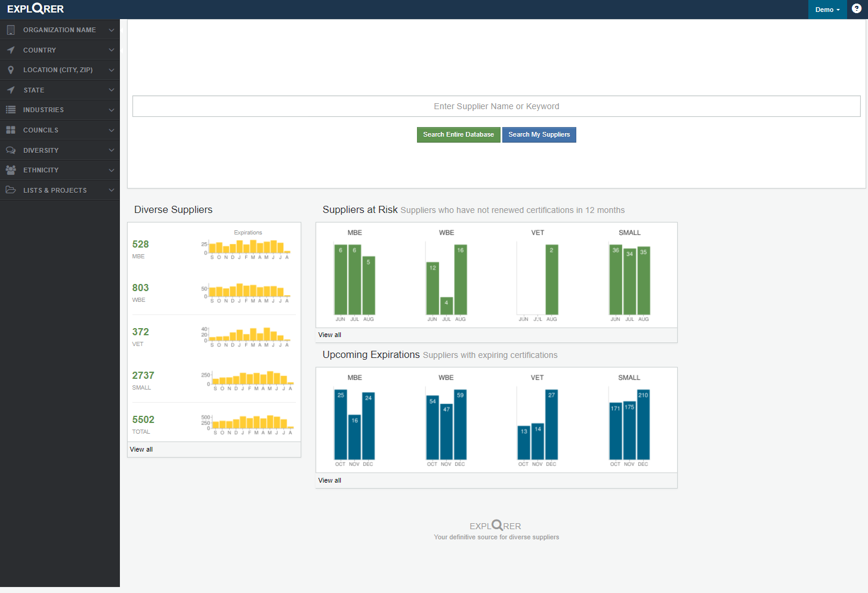
Task: Click Search My Suppliers button
Action: click(x=539, y=135)
